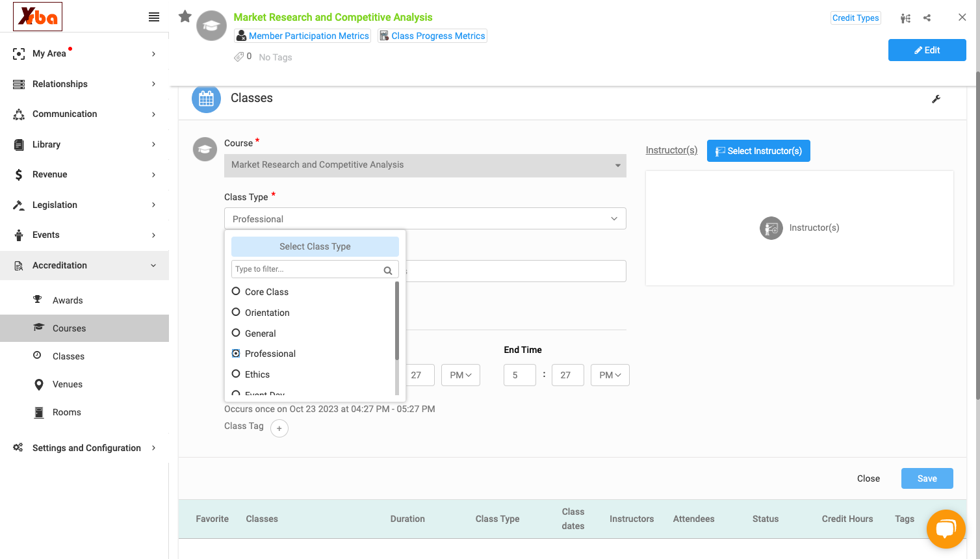Open Classes in the sidebar
Viewport: 980px width, 559px height.
click(x=68, y=356)
